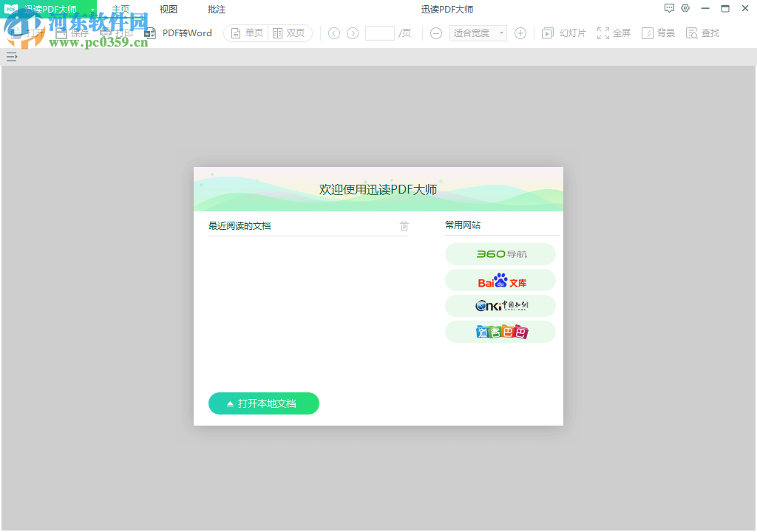757x532 pixels.
Task: Open the feedback message icon
Action: coord(669,8)
